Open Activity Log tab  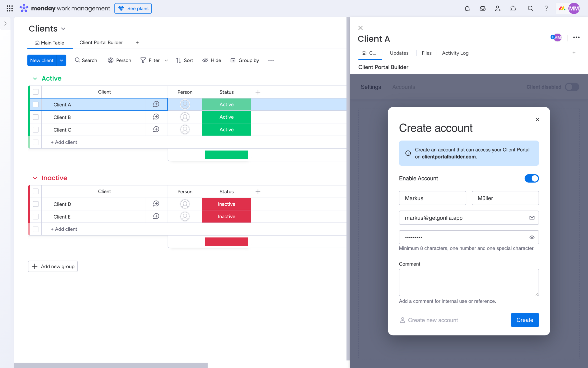(455, 53)
